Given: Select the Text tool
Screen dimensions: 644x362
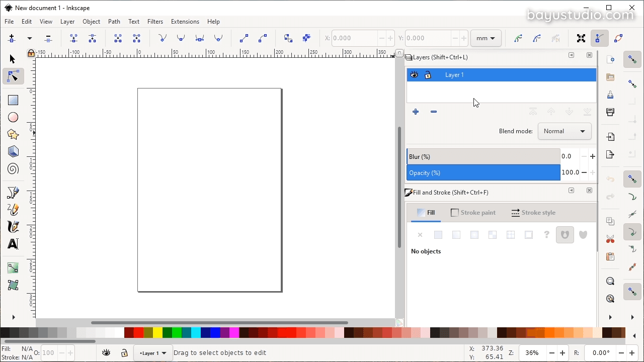Looking at the screenshot, I should (13, 244).
